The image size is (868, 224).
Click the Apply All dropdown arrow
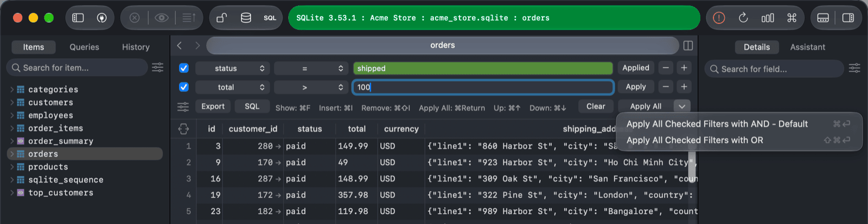(x=682, y=107)
